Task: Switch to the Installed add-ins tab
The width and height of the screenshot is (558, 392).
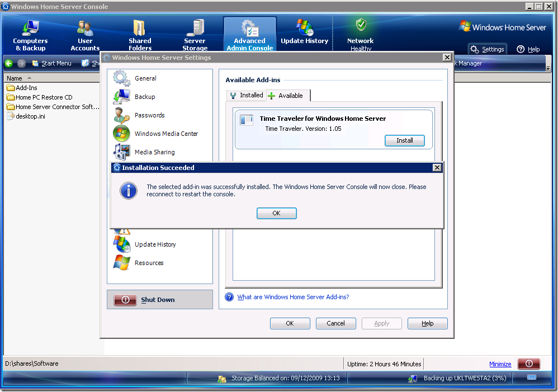Action: point(246,96)
